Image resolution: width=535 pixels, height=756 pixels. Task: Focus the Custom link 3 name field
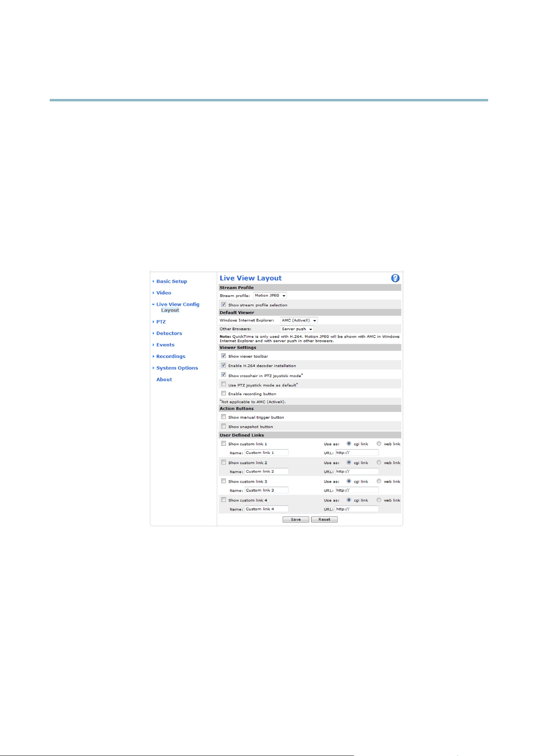click(x=266, y=490)
